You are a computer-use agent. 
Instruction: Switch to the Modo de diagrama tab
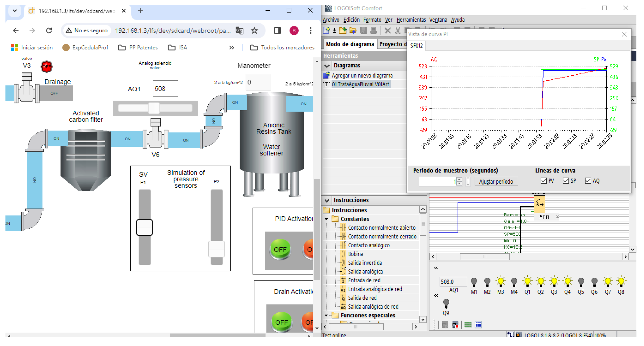point(349,44)
